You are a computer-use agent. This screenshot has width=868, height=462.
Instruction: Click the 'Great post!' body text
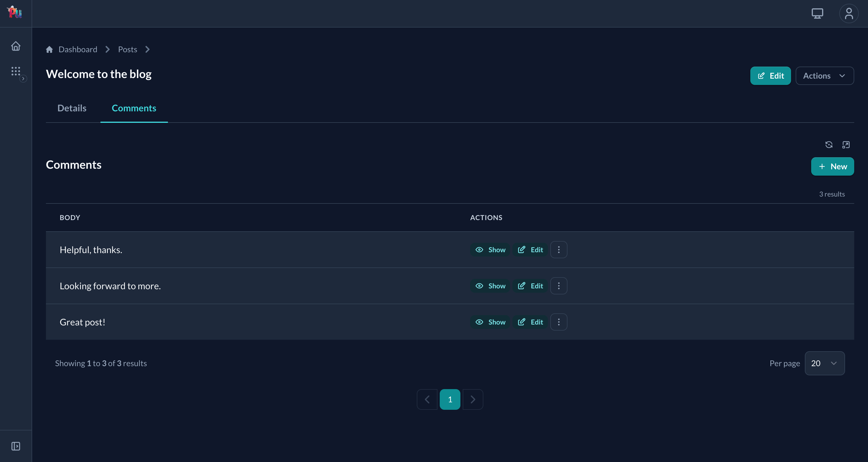coord(83,322)
